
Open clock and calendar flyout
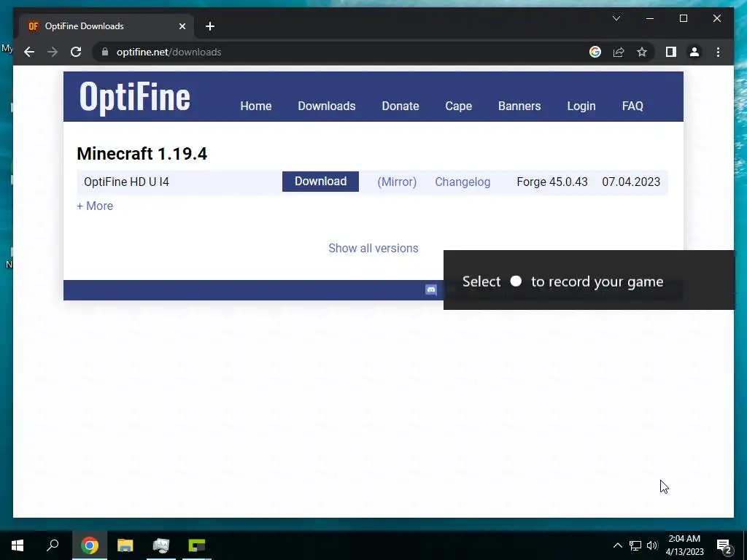pos(684,545)
